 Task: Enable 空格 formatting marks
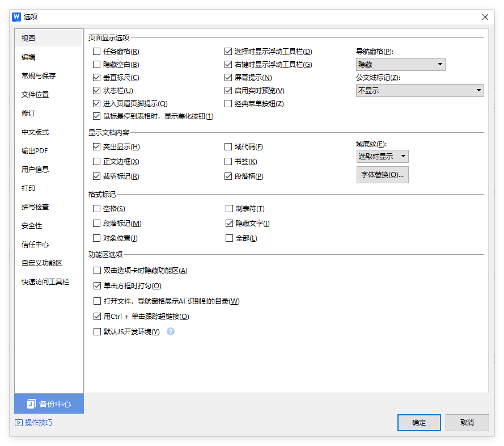pos(98,208)
